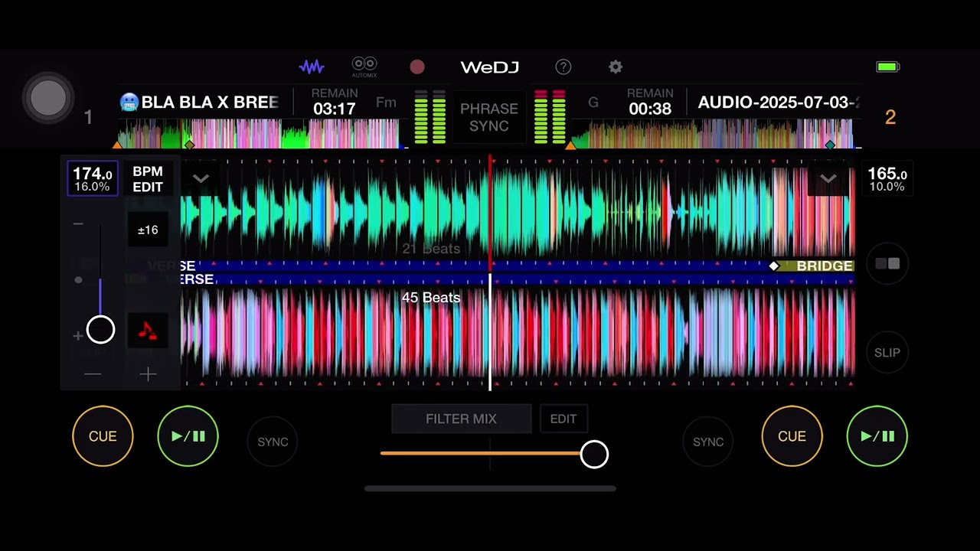Image resolution: width=980 pixels, height=551 pixels.
Task: Open the Automix feature
Action: click(364, 67)
